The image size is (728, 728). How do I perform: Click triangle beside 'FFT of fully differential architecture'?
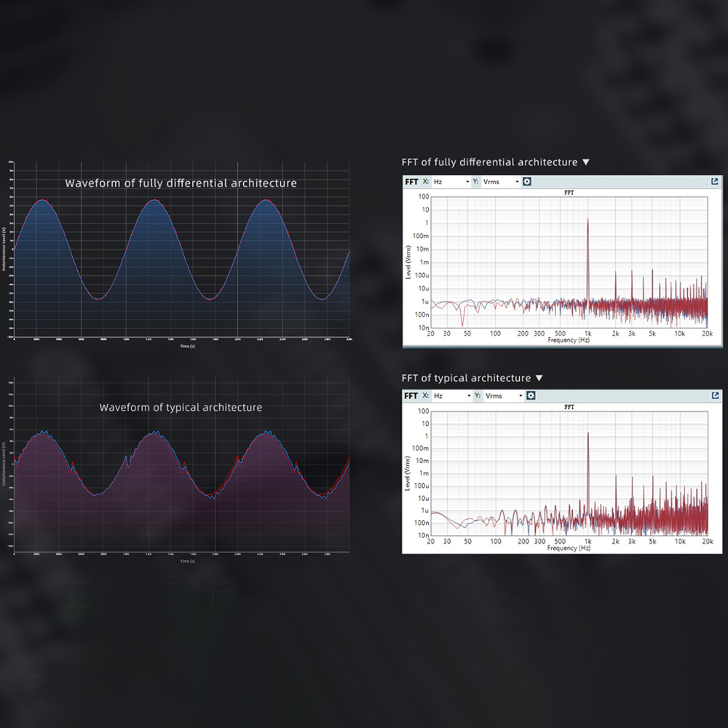click(586, 162)
